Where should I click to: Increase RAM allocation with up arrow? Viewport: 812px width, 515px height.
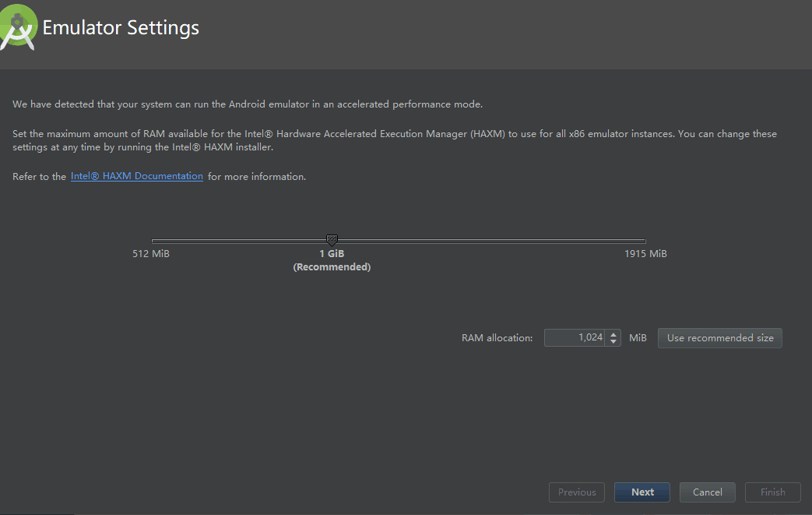click(x=613, y=334)
